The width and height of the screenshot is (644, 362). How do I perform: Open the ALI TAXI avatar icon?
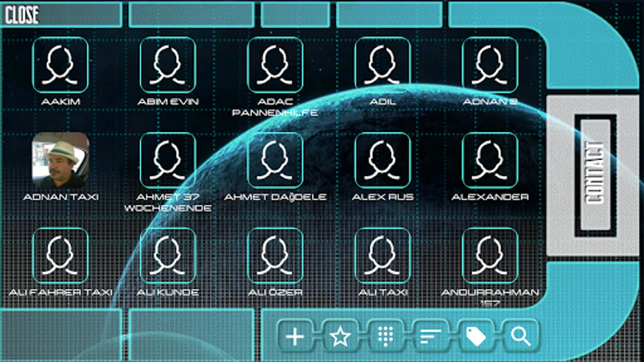(383, 256)
